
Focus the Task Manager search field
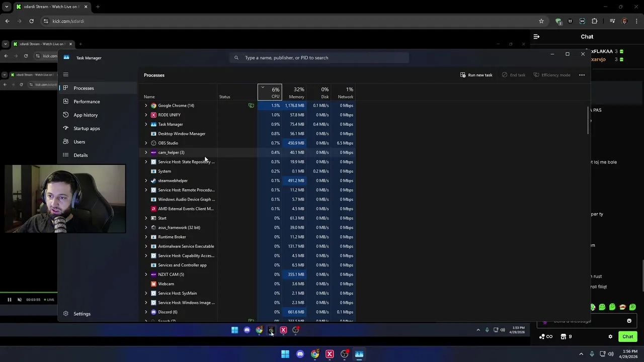pos(319,58)
